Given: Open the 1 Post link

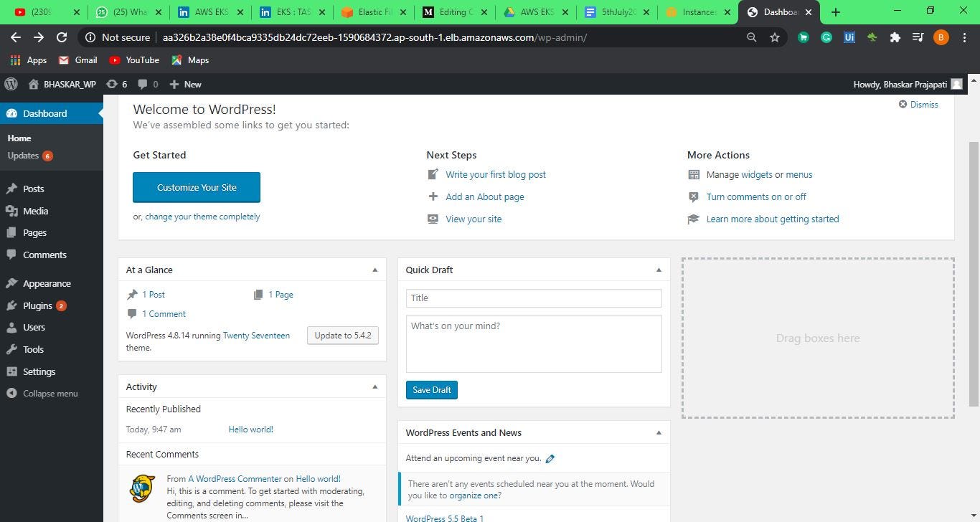Looking at the screenshot, I should 154,295.
